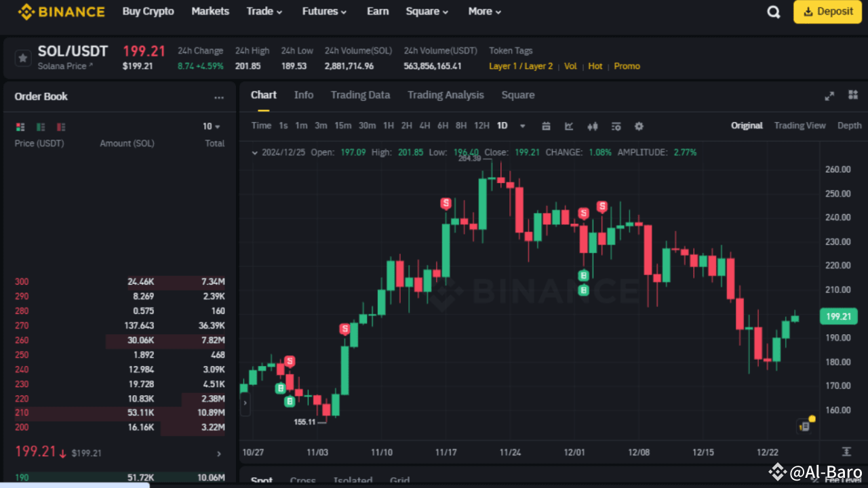Image resolution: width=868 pixels, height=488 pixels.
Task: Click the 2,881,714.96 volume value
Action: click(x=349, y=66)
